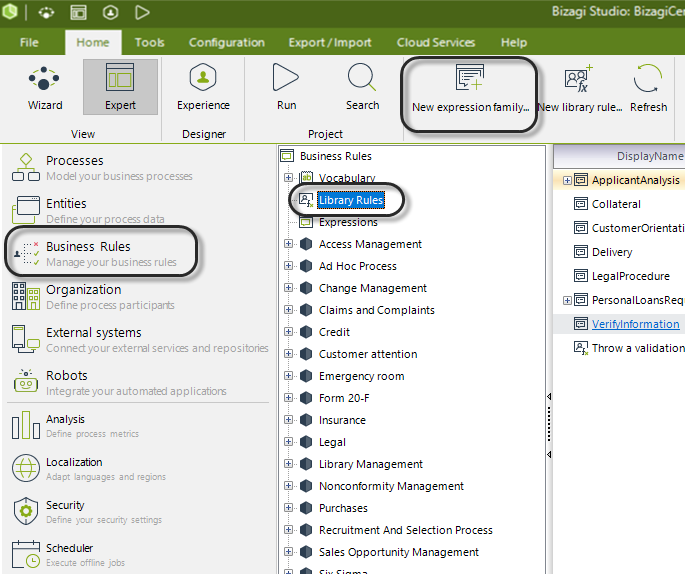The width and height of the screenshot is (685, 574).
Task: Expand the Vocabulary tree node
Action: [288, 177]
